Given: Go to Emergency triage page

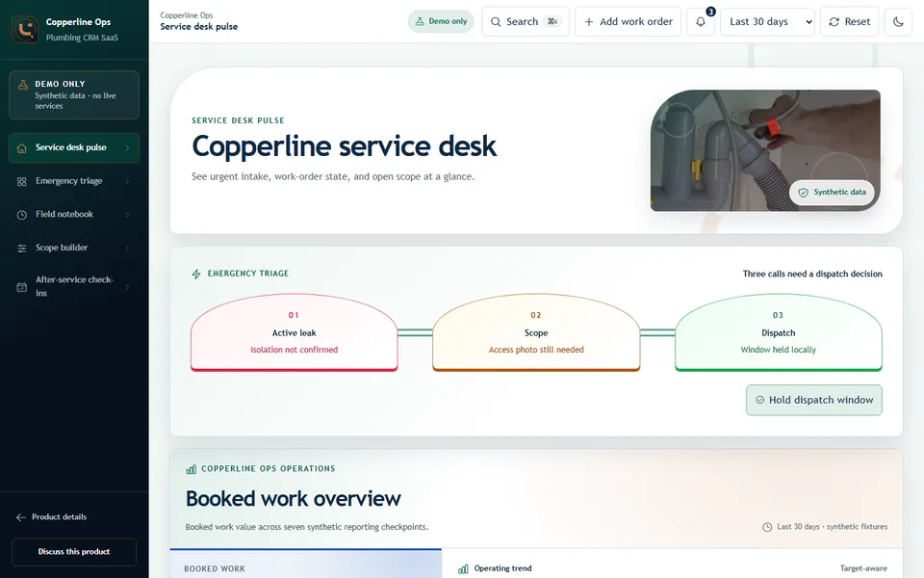Looking at the screenshot, I should click(x=74, y=182).
